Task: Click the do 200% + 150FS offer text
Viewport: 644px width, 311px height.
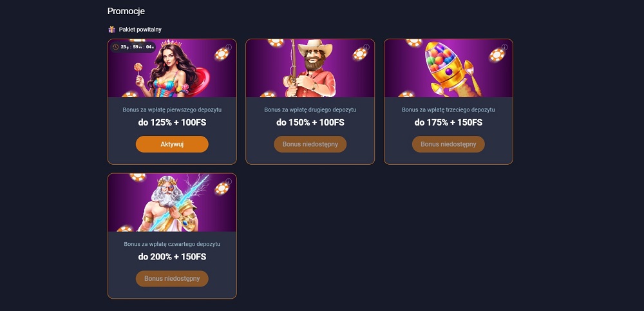Action: [x=172, y=257]
